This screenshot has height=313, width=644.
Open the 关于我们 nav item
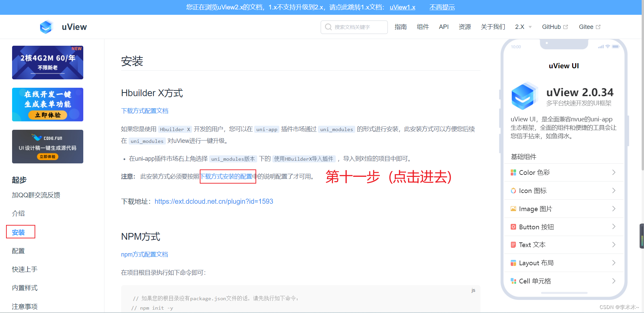pyautogui.click(x=493, y=27)
